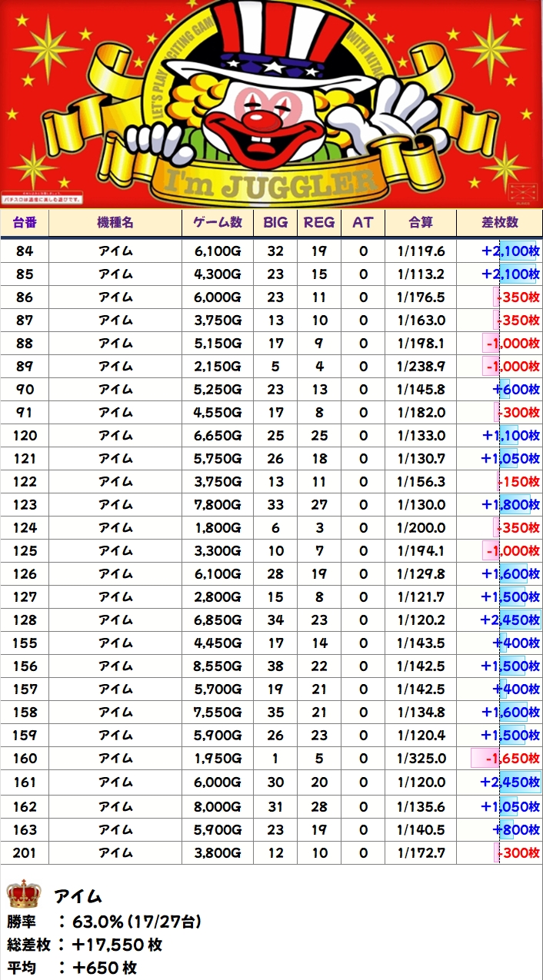Click machine number 128 in the table
The image size is (543, 980).
tap(25, 620)
